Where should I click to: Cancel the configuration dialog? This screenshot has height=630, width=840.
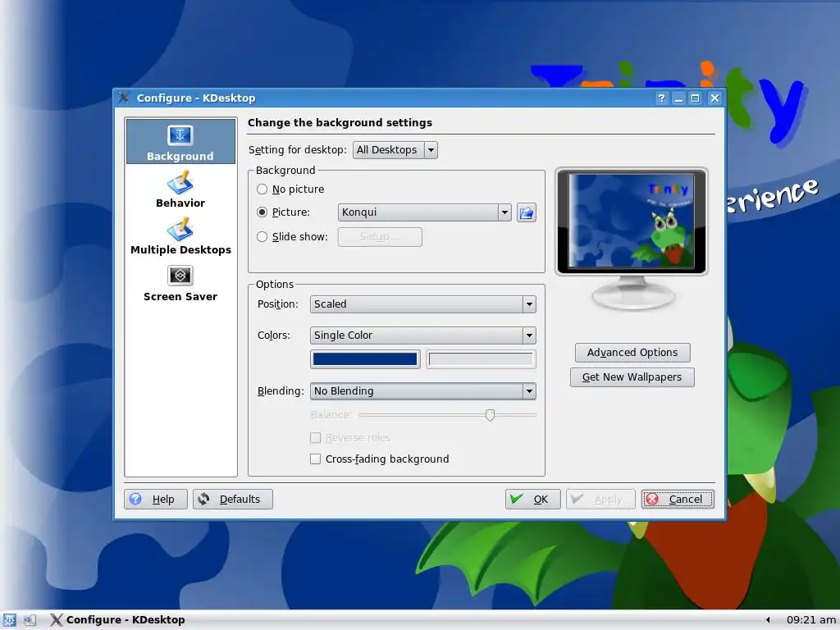(x=678, y=500)
